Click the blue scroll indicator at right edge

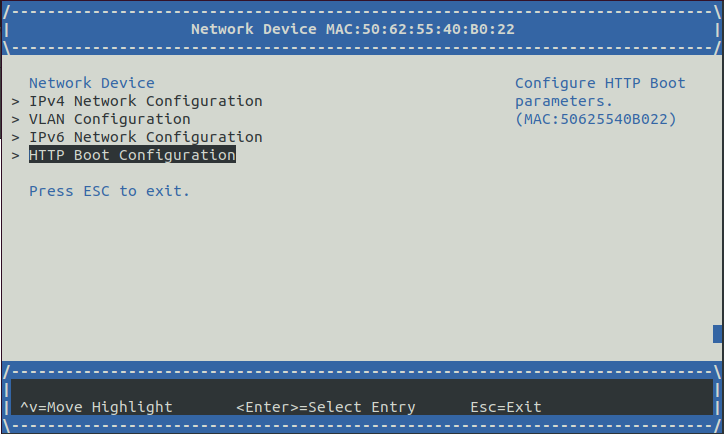click(718, 334)
